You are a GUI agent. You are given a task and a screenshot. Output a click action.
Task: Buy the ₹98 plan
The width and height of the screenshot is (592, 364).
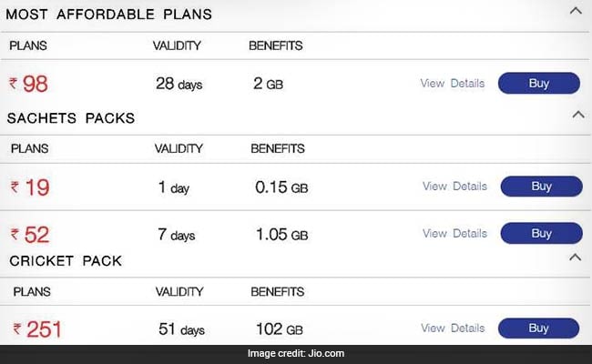tap(539, 84)
